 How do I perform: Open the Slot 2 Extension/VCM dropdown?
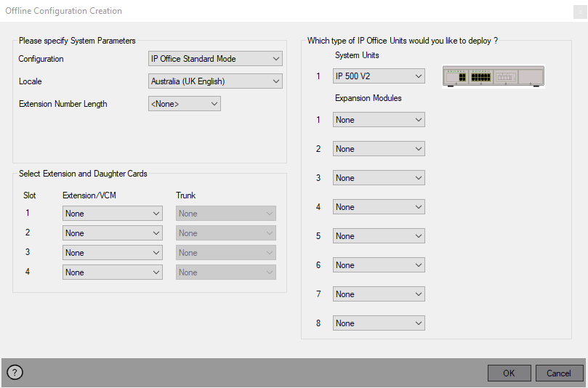pyautogui.click(x=113, y=233)
